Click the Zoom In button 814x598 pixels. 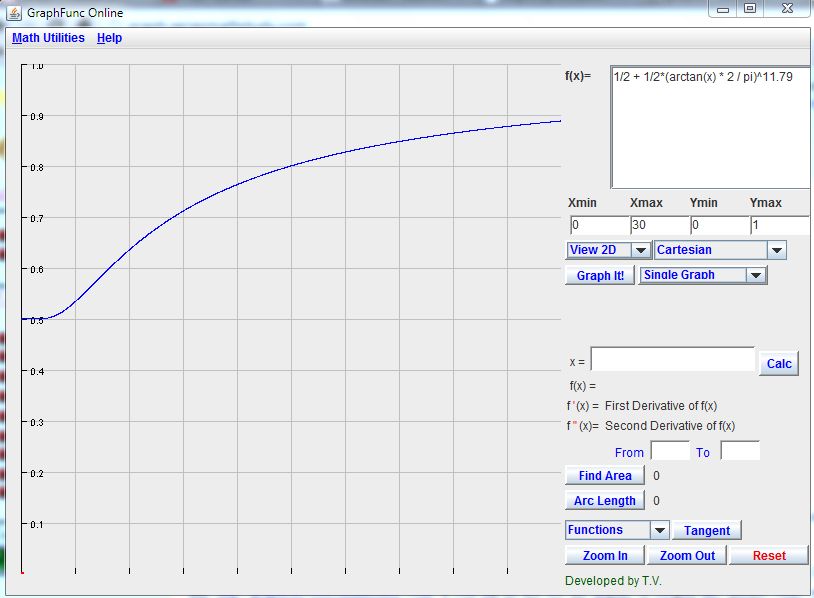(x=605, y=555)
